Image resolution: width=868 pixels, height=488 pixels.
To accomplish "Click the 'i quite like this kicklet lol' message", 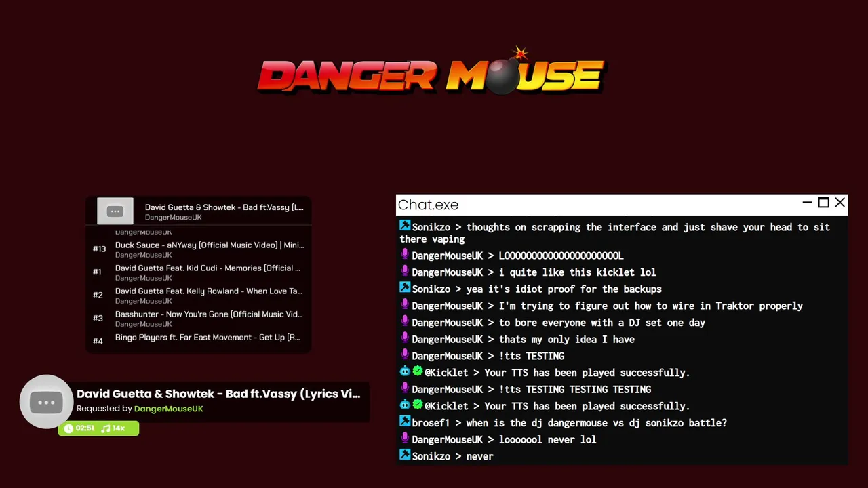I will pyautogui.click(x=578, y=272).
